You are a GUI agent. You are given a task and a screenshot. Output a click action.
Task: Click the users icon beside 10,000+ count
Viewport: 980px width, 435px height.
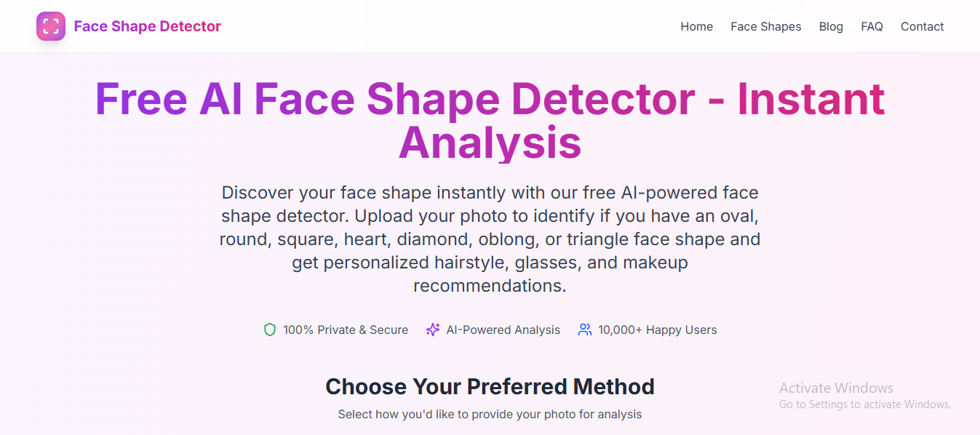click(x=584, y=330)
